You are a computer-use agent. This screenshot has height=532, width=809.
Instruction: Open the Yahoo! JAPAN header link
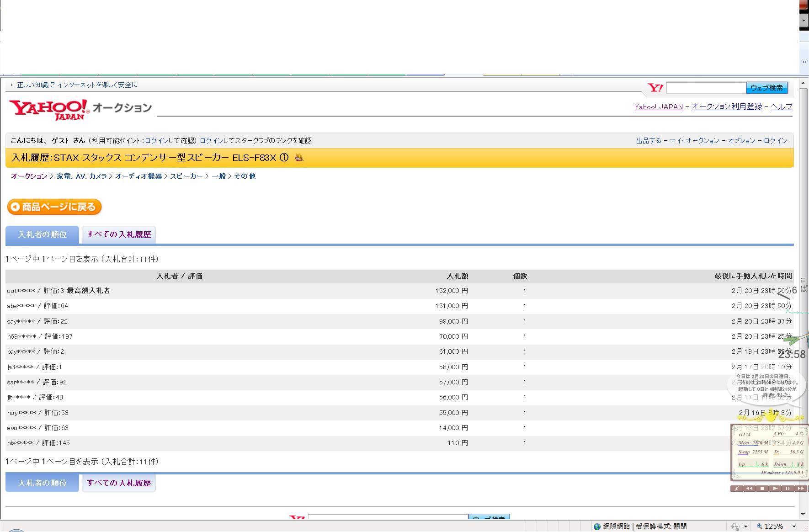pos(659,106)
